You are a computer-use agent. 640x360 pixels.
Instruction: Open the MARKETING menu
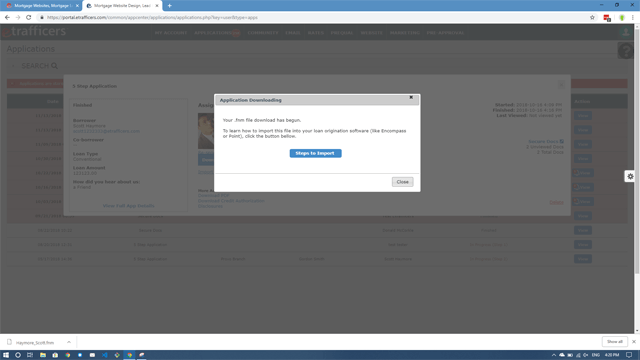click(404, 33)
